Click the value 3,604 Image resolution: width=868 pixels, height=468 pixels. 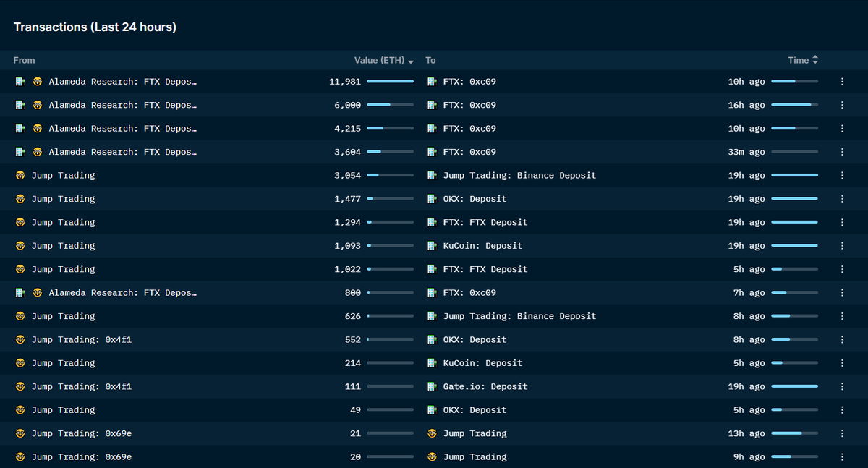click(x=347, y=152)
